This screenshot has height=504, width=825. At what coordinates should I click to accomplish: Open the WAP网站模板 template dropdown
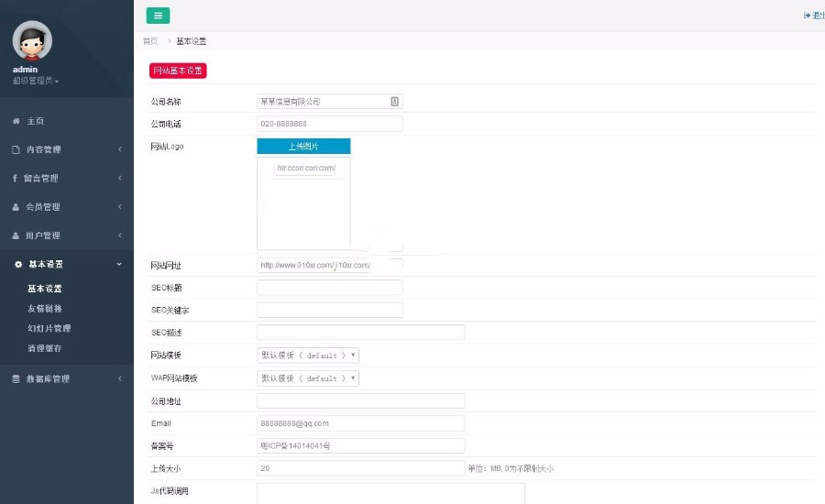click(x=308, y=378)
